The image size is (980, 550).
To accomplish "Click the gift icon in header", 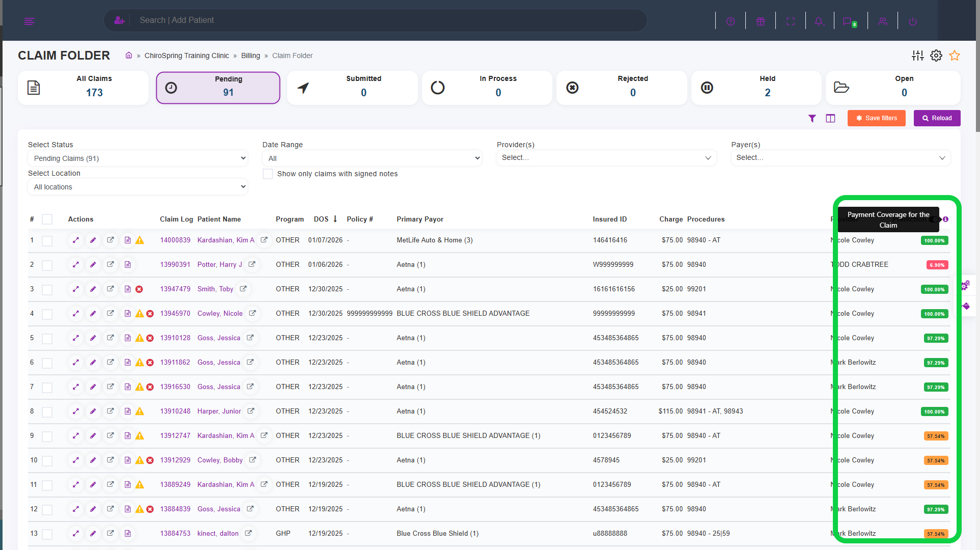I will (761, 21).
